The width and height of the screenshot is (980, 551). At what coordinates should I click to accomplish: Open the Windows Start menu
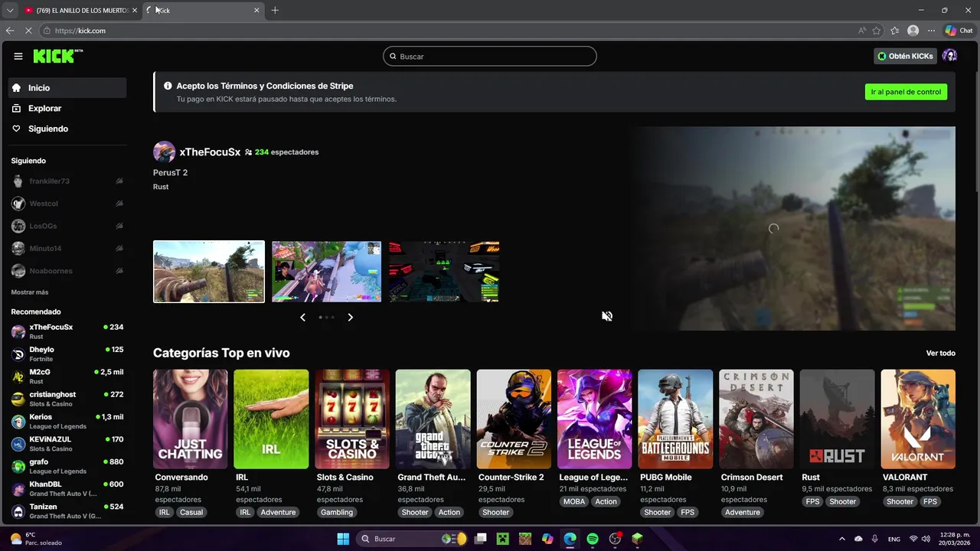coord(342,539)
